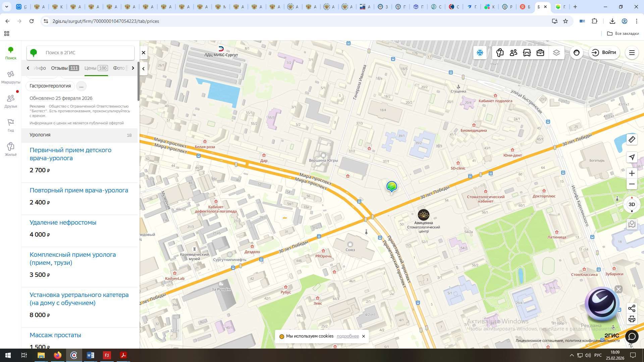Open the Поиск section in the 2GIS sidebar

[x=11, y=53]
